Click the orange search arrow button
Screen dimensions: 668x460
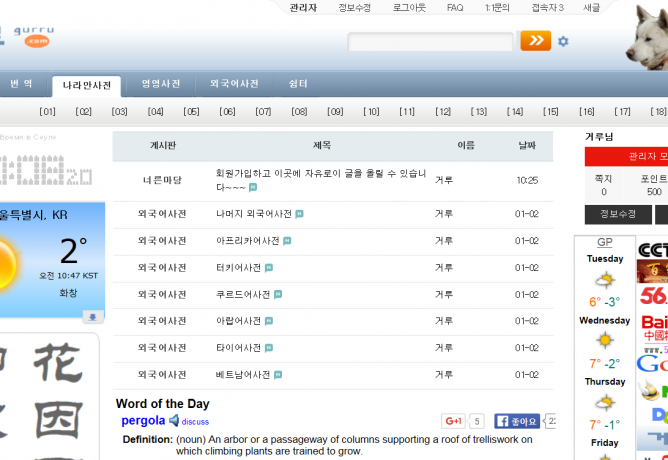(536, 40)
